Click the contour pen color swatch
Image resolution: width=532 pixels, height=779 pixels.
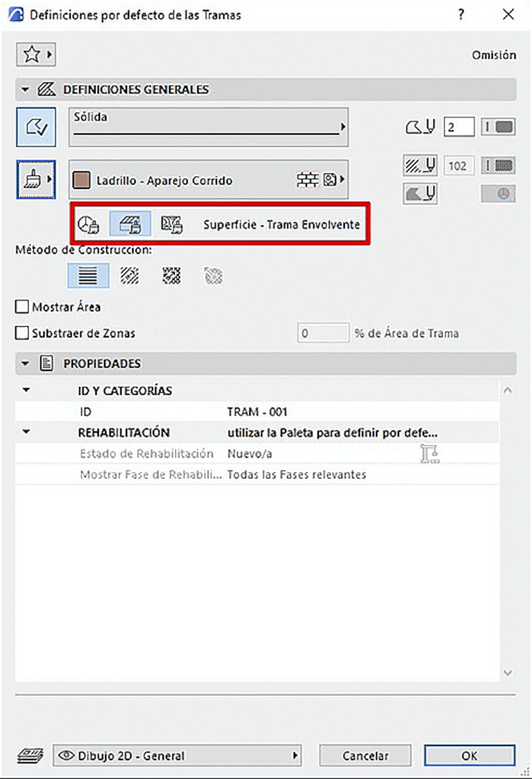tap(498, 127)
